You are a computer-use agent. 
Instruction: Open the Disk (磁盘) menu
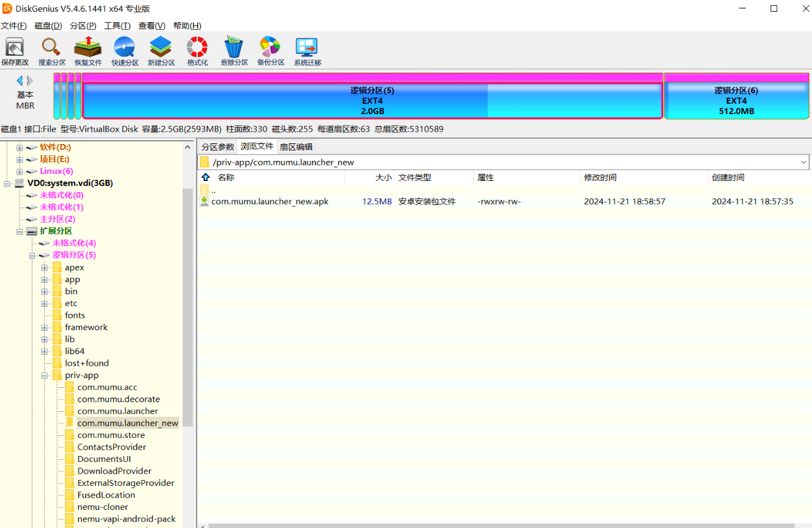48,26
